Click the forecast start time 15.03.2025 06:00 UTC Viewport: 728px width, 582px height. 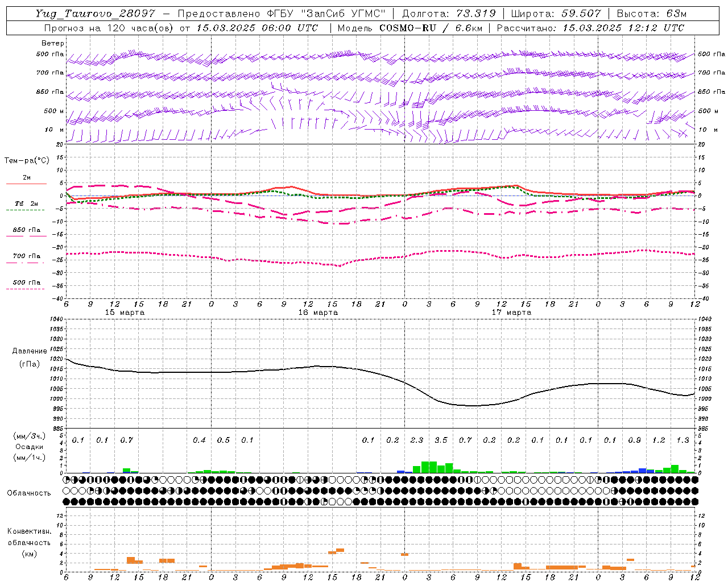pyautogui.click(x=257, y=28)
